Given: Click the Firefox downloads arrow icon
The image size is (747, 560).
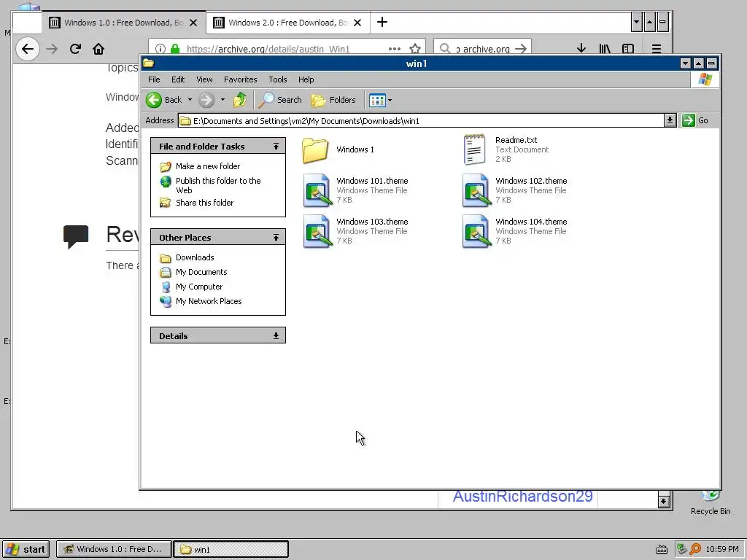Looking at the screenshot, I should 581,49.
